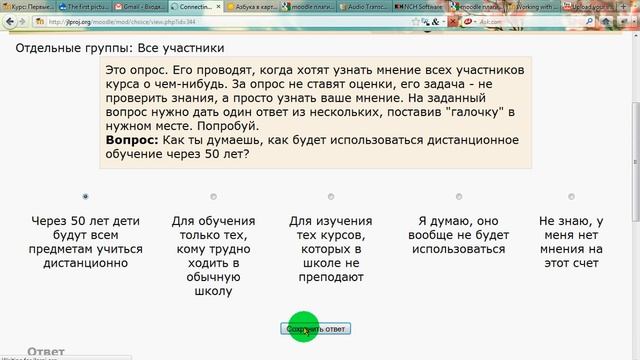Open the address bar history dropdown arrow

(x=444, y=22)
